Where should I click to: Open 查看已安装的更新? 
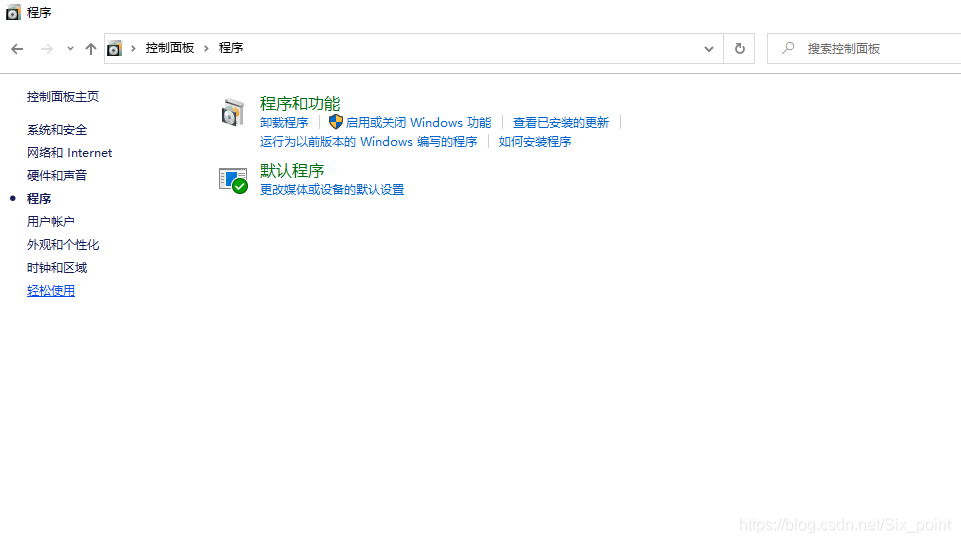[x=561, y=123]
